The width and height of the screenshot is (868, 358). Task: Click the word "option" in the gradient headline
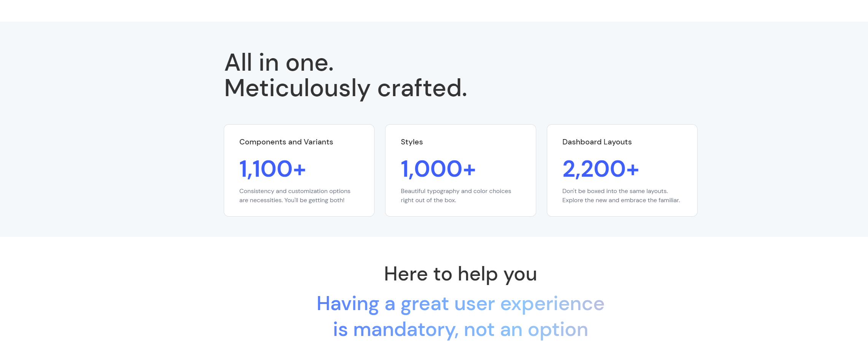[x=557, y=329]
